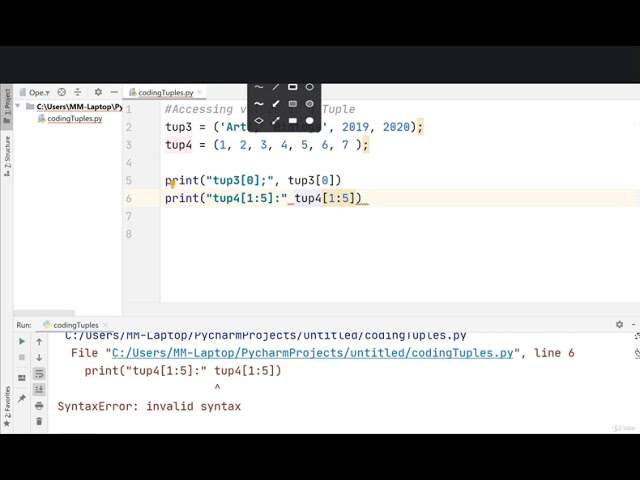Select the solid filled rectangle annotation tool
Image resolution: width=640 pixels, height=480 pixels.
pos(293,121)
